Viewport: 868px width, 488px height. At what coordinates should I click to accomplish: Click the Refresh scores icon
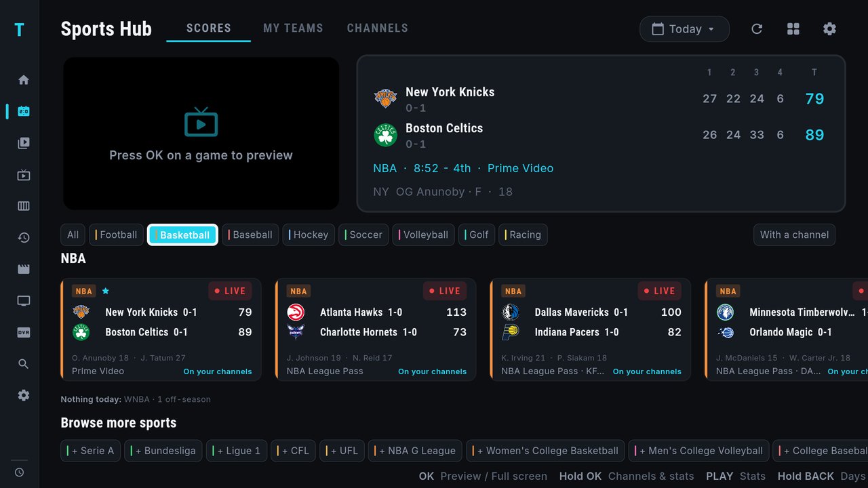click(757, 29)
